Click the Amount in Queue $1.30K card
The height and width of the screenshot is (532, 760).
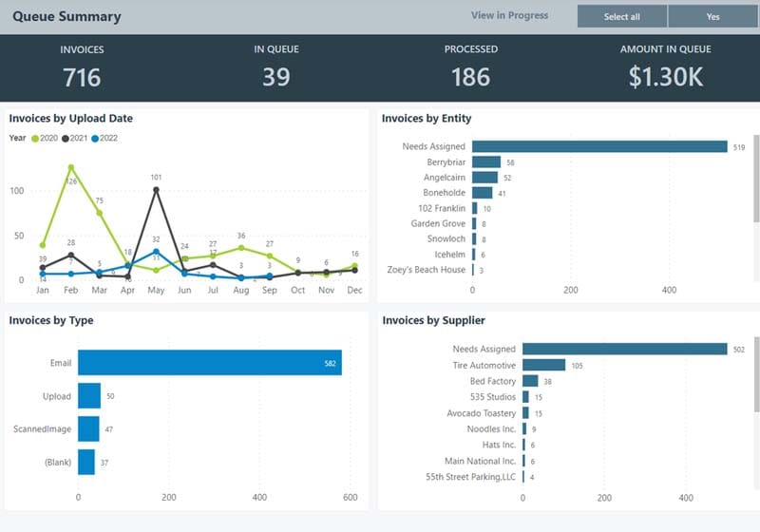[665, 67]
